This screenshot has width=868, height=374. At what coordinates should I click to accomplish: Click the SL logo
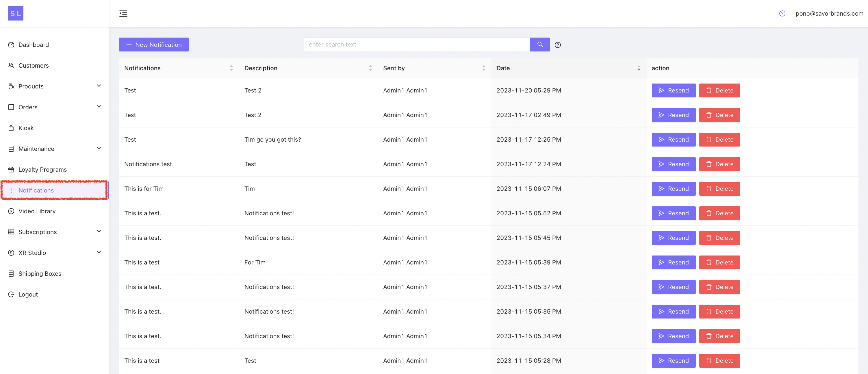16,14
